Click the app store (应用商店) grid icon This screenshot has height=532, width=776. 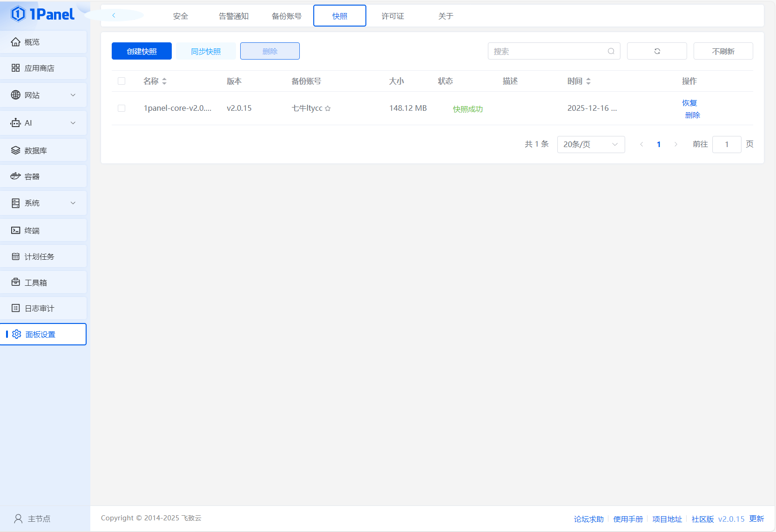click(x=15, y=68)
